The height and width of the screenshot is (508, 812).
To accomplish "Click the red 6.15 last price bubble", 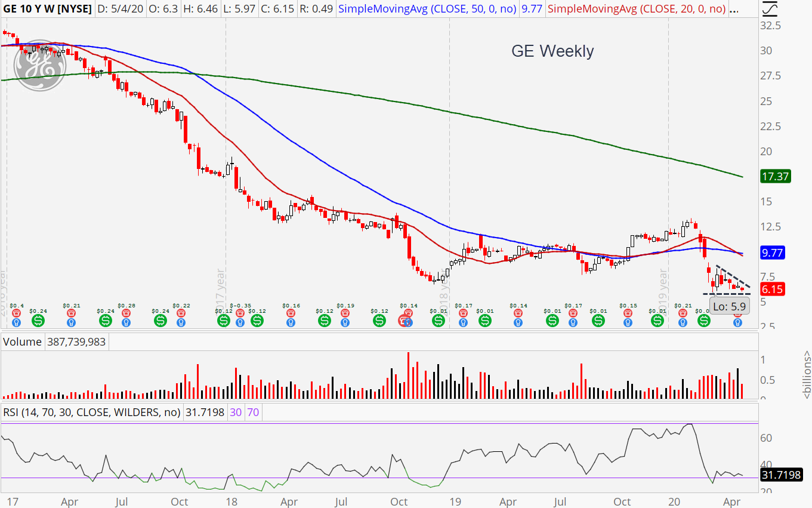I will pos(773,290).
